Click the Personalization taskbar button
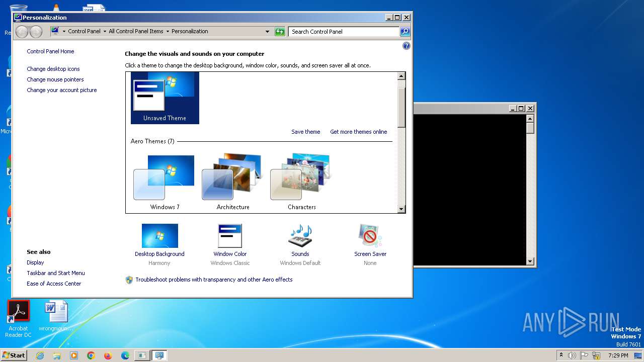This screenshot has width=644, height=362. pos(159,355)
